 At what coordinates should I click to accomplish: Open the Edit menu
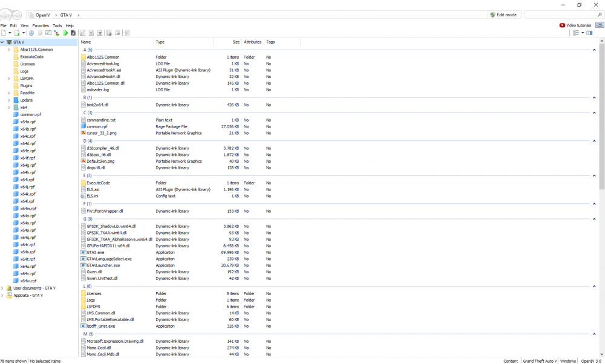pyautogui.click(x=13, y=26)
